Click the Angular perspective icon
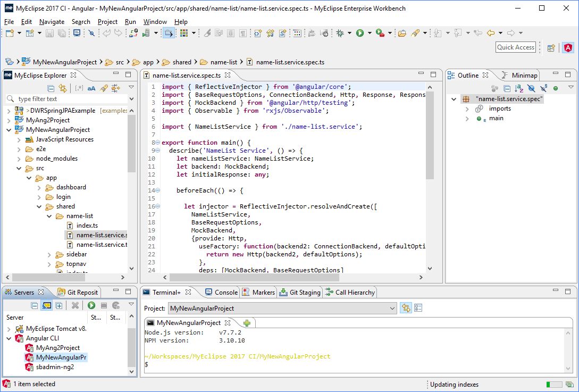The height and width of the screenshot is (392, 579). [x=568, y=48]
